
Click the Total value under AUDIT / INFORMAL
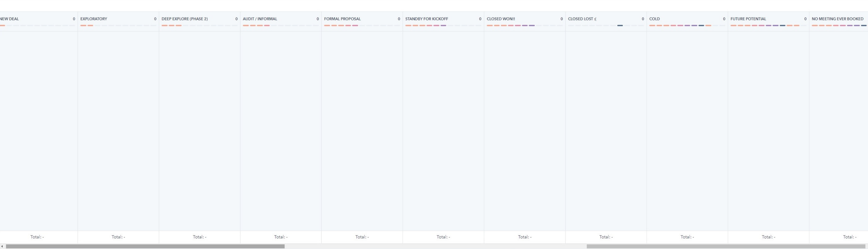(281, 237)
